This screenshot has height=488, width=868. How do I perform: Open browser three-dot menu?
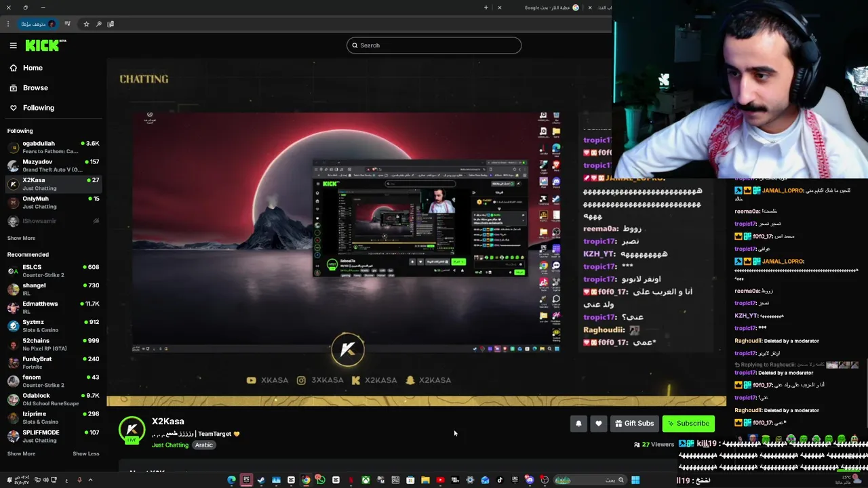coord(8,24)
